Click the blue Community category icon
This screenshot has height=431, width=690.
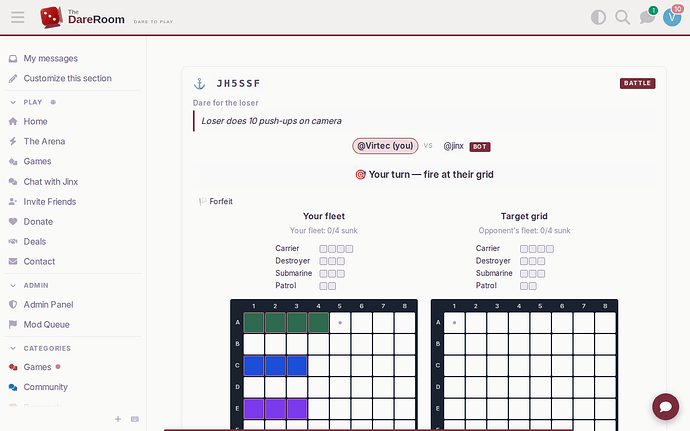13,387
